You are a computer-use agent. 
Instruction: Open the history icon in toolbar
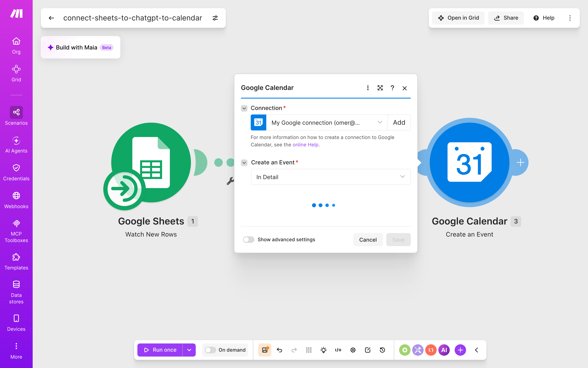382,350
